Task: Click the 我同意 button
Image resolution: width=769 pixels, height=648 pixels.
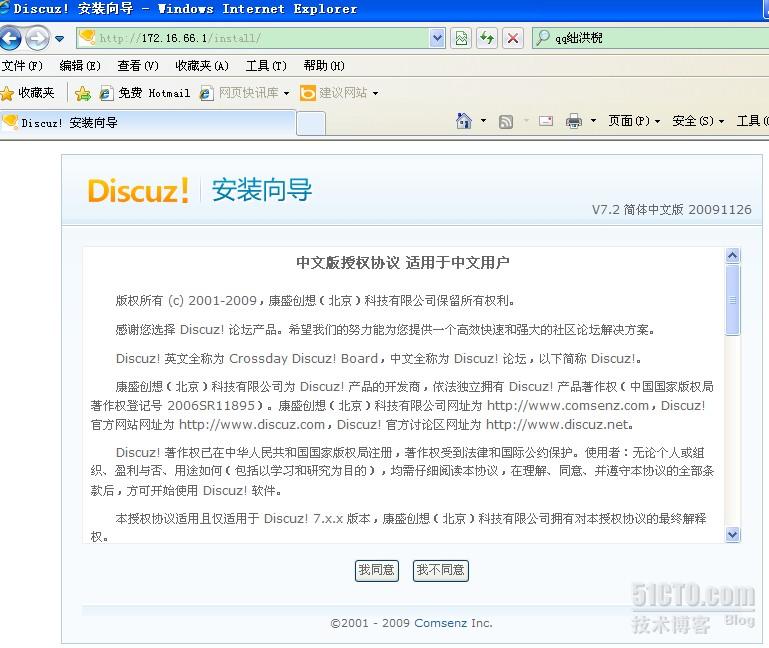Action: tap(377, 570)
